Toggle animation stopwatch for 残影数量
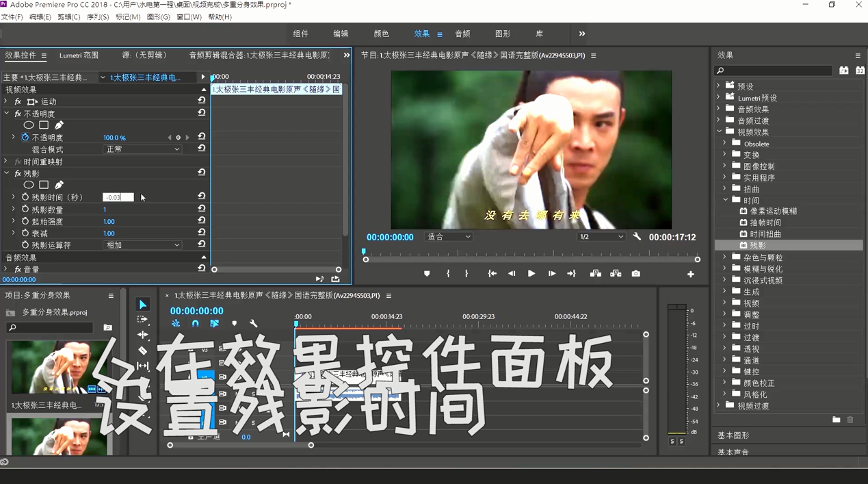Image resolution: width=868 pixels, height=484 pixels. tap(25, 209)
